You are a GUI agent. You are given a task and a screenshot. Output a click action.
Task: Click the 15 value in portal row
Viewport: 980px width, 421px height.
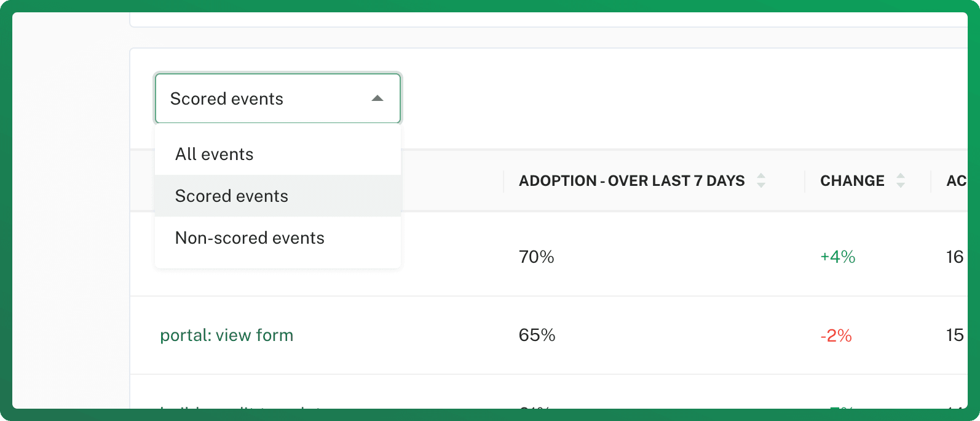click(955, 335)
